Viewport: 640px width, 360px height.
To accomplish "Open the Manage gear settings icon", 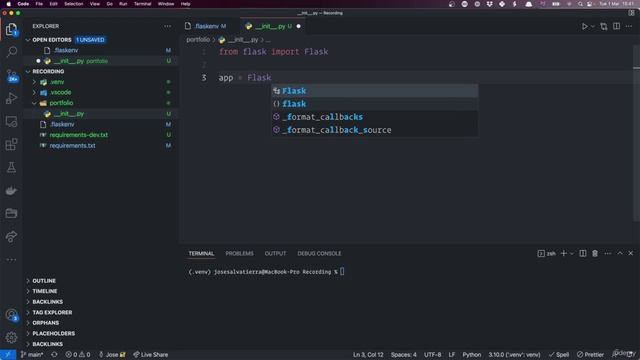I will tap(11, 337).
